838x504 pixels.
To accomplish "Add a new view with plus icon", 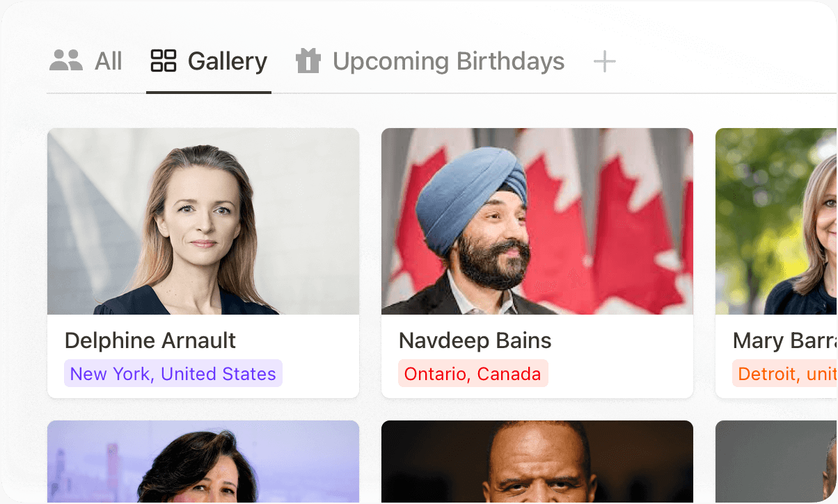I will (x=604, y=62).
